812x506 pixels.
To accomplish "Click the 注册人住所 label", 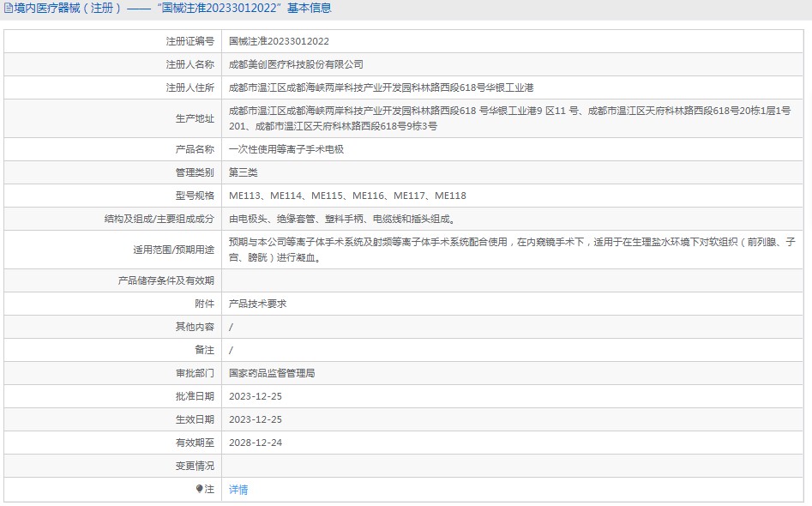I will (189, 88).
